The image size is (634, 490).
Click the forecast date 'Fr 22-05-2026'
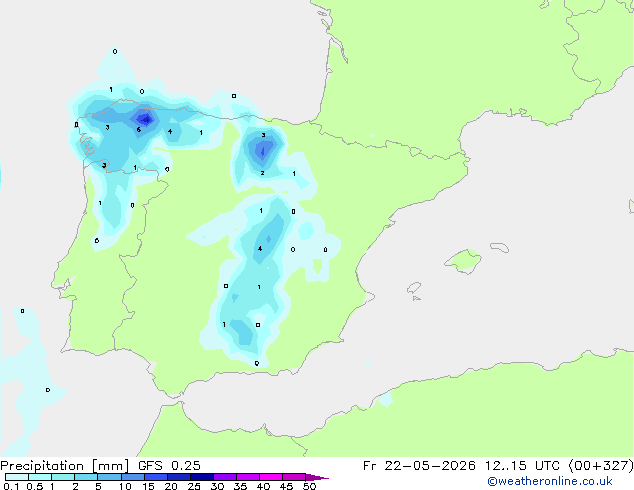(419, 466)
